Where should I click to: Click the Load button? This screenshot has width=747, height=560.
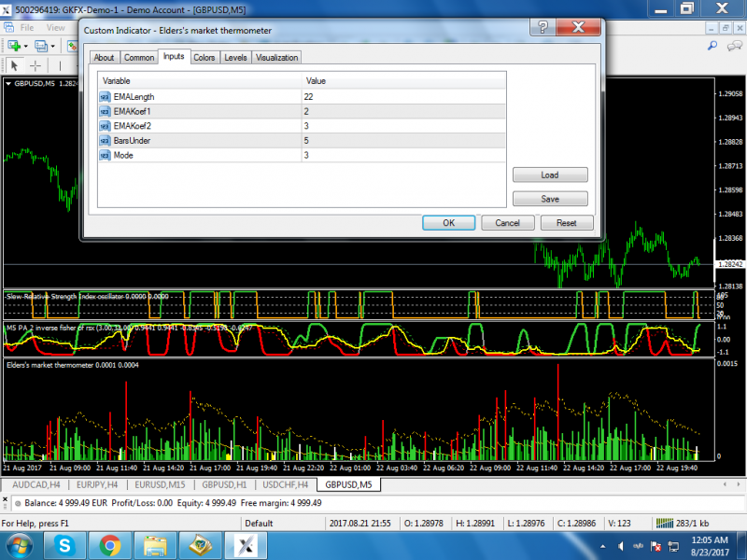(x=550, y=175)
